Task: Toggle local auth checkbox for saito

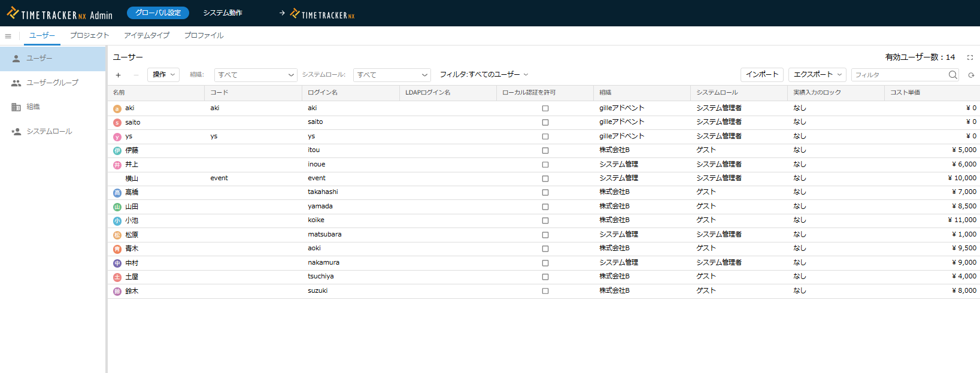Action: tap(545, 122)
